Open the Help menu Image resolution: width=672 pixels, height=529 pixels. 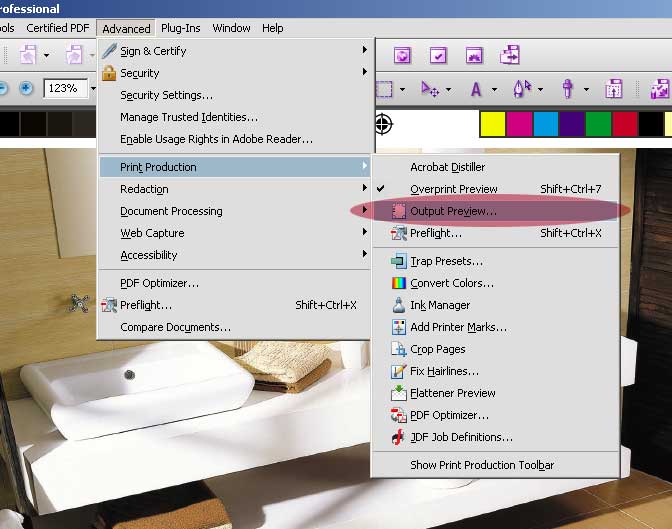273,28
